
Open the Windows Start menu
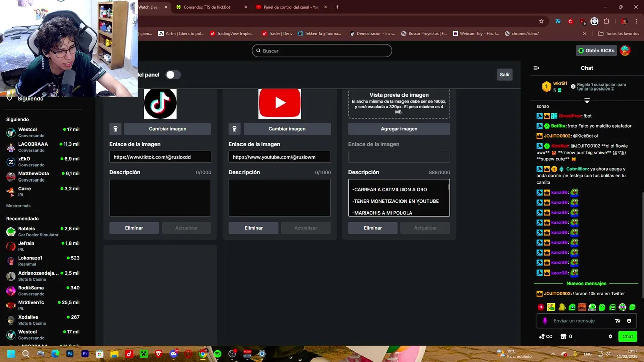11,354
